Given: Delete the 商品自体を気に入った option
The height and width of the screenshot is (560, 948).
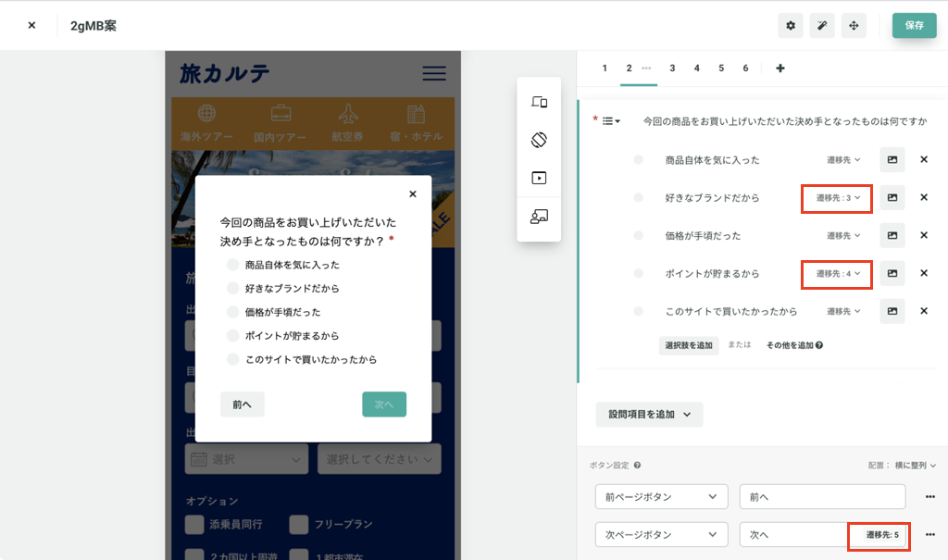Looking at the screenshot, I should [923, 159].
